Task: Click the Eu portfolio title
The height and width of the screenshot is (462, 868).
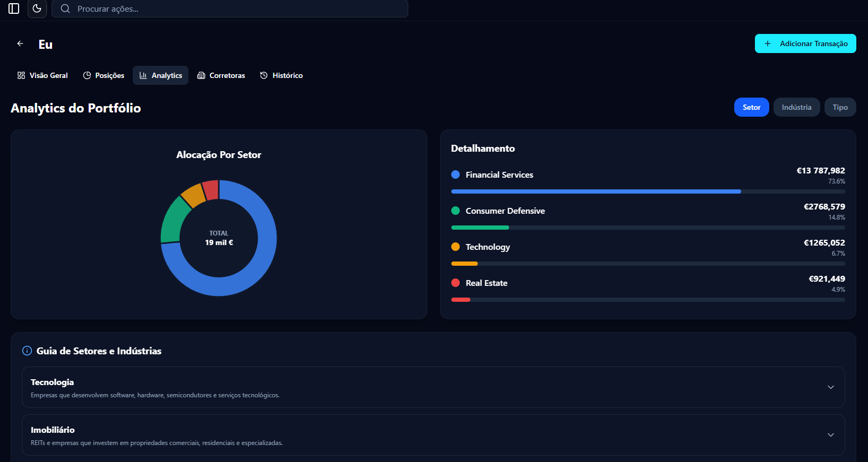Action: pos(46,45)
